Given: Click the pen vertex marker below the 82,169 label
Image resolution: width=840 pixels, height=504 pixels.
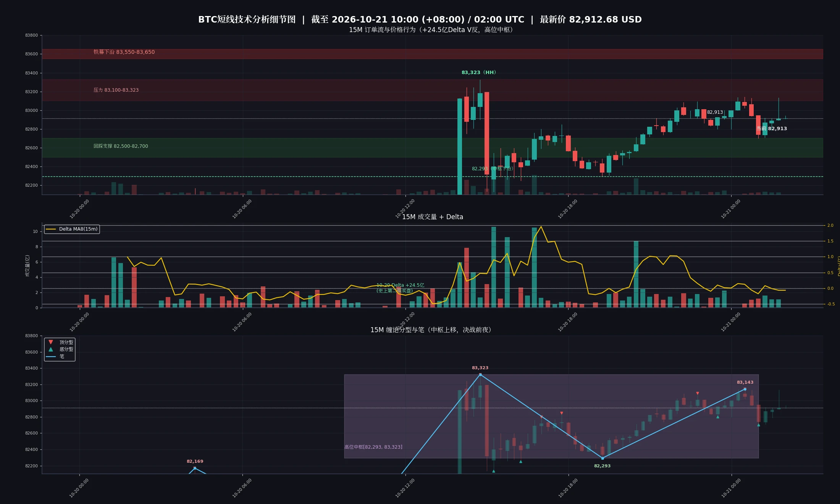Looking at the screenshot, I should point(195,468).
